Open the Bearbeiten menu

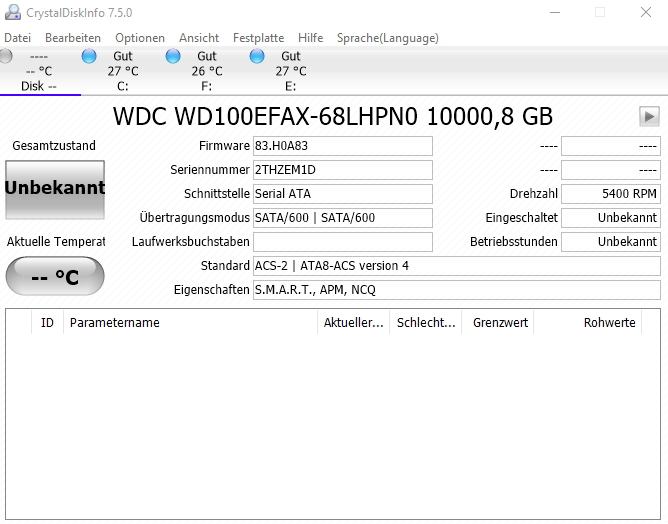(73, 38)
